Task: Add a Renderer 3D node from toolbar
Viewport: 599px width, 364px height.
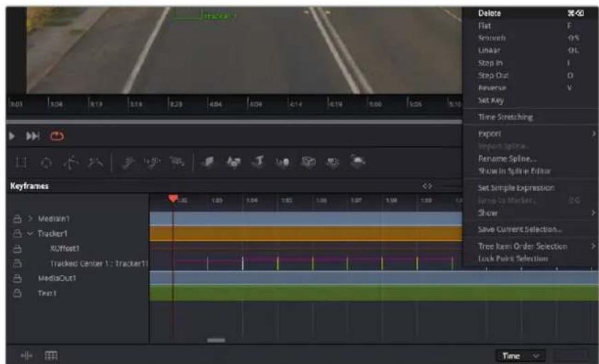Action: point(357,162)
